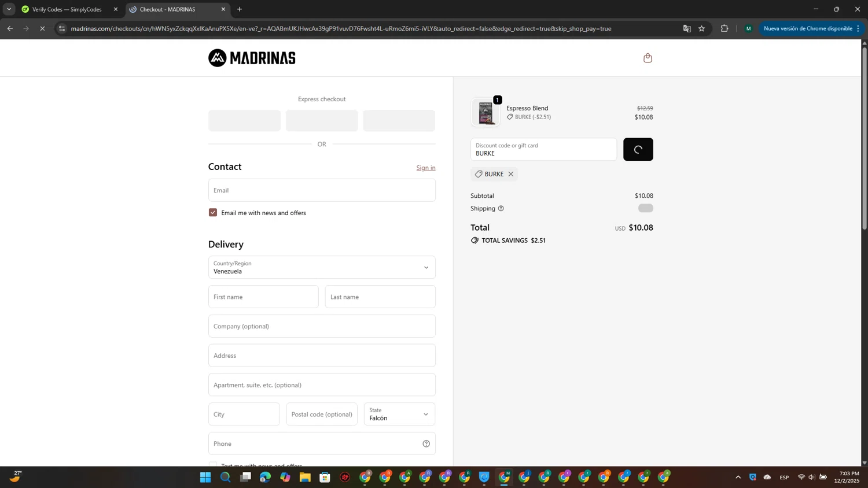Open a new browser tab
The width and height of the screenshot is (868, 488).
(240, 9)
